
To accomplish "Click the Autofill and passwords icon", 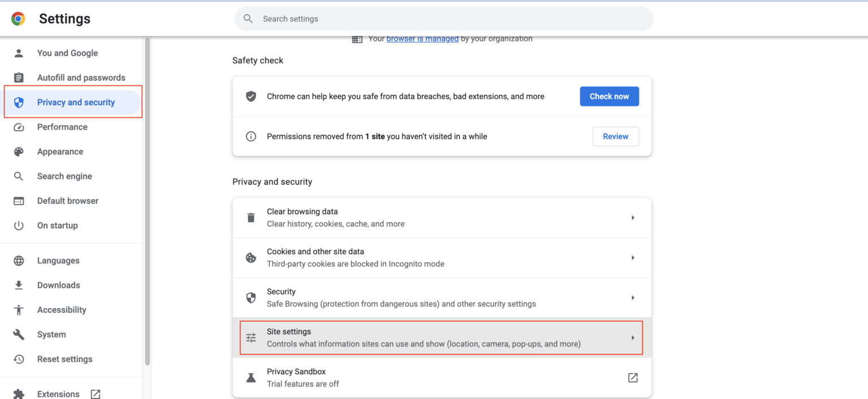I will [x=19, y=77].
